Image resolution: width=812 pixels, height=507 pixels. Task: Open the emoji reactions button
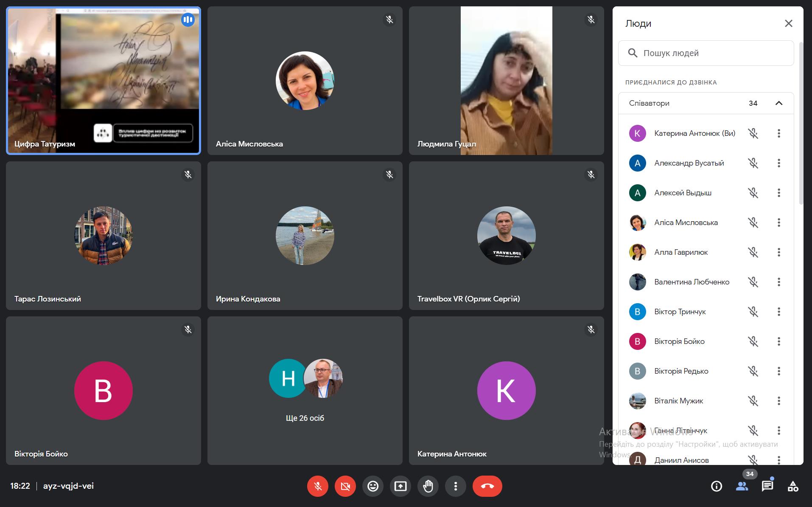coord(373,486)
